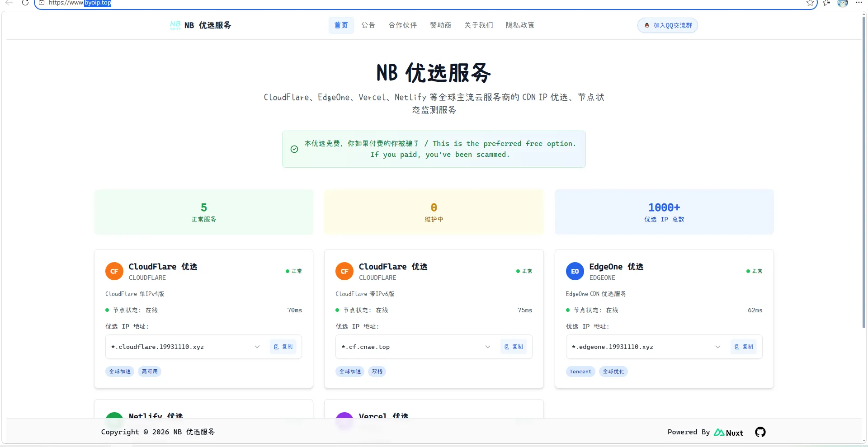Click the 62ms latency value
Viewport: 868px width, 447px height.
(755, 310)
